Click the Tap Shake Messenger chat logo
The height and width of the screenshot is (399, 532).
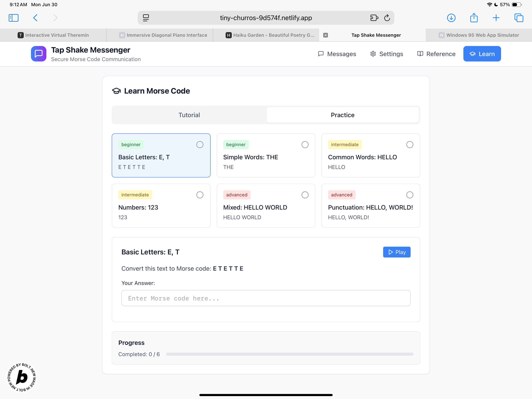click(x=38, y=54)
